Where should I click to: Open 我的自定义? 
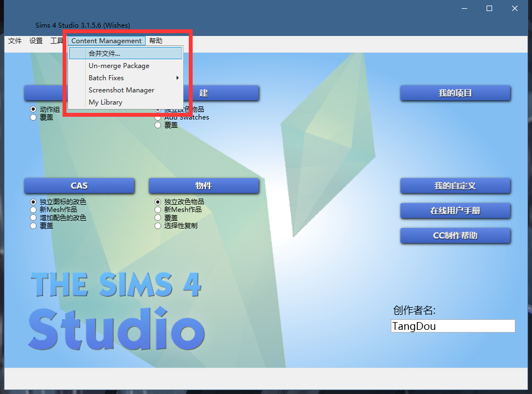455,186
